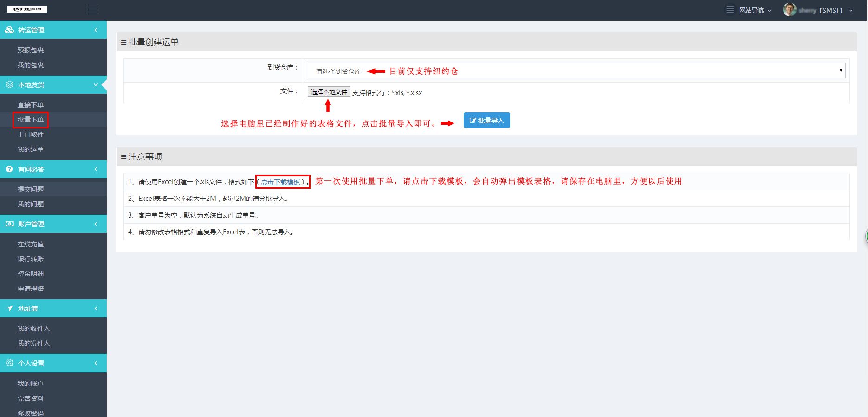Click the 本地发货 section header

click(x=53, y=85)
